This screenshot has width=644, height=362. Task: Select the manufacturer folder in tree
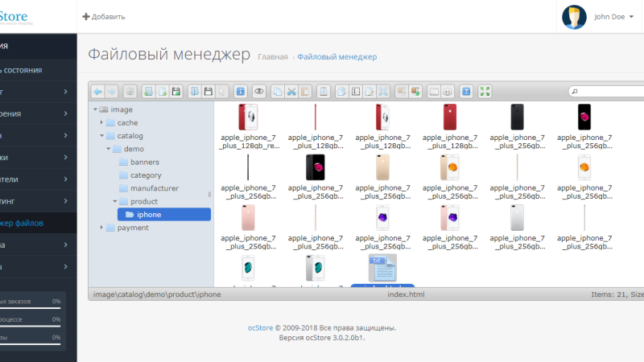tap(155, 188)
